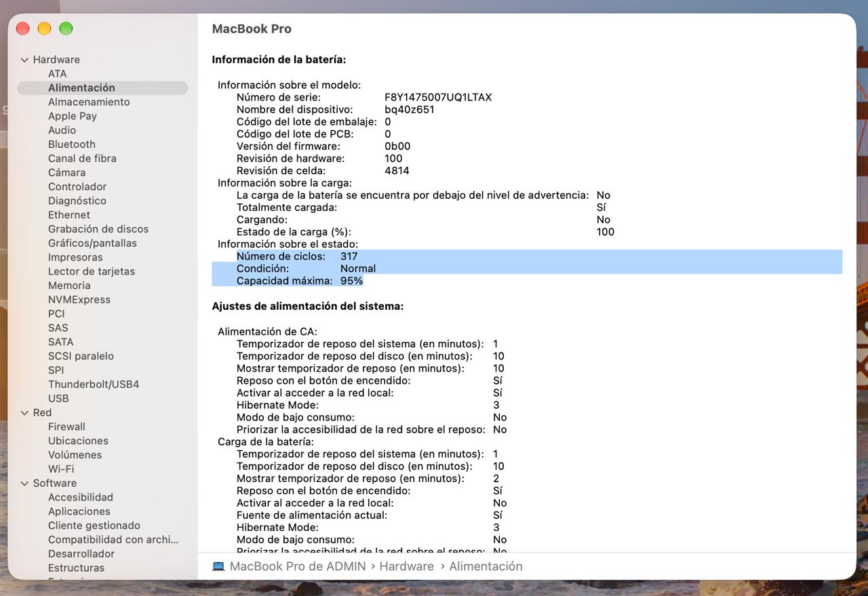This screenshot has width=868, height=596.
Task: Select Memoria in the sidebar
Action: tap(69, 285)
